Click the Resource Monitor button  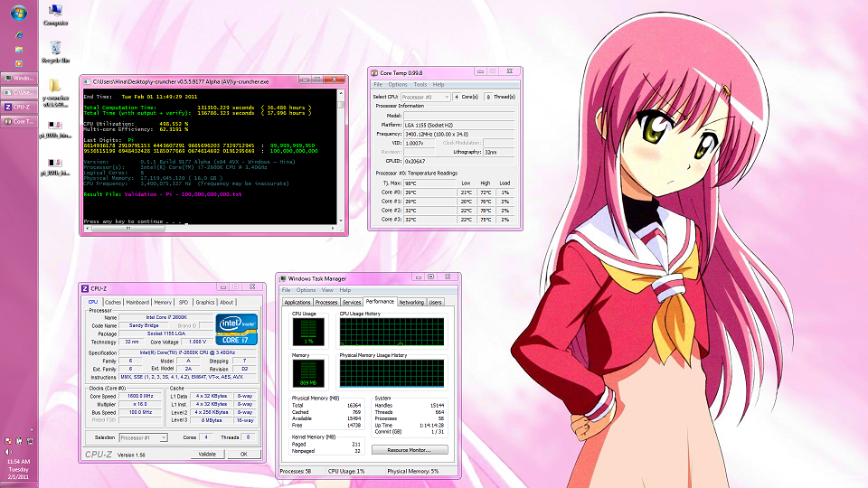[410, 449]
